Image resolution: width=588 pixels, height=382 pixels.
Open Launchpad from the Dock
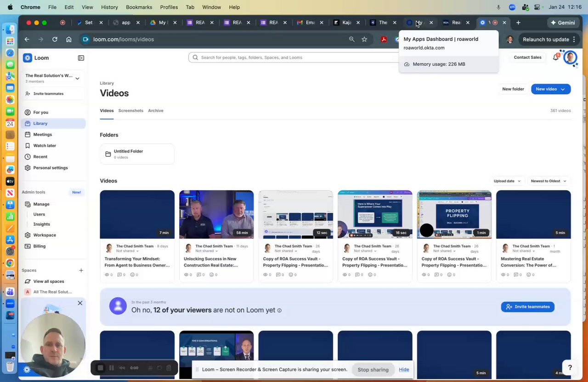pyautogui.click(x=10, y=41)
